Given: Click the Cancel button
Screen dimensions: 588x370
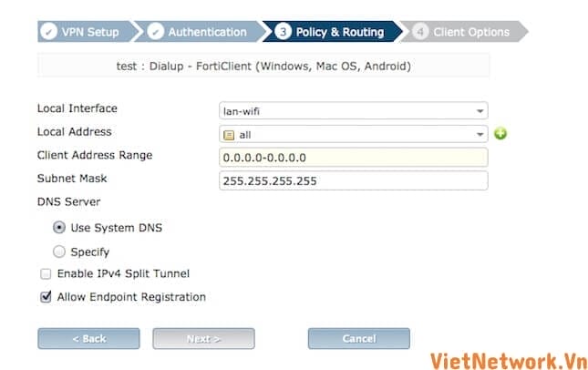Looking at the screenshot, I should click(359, 338).
